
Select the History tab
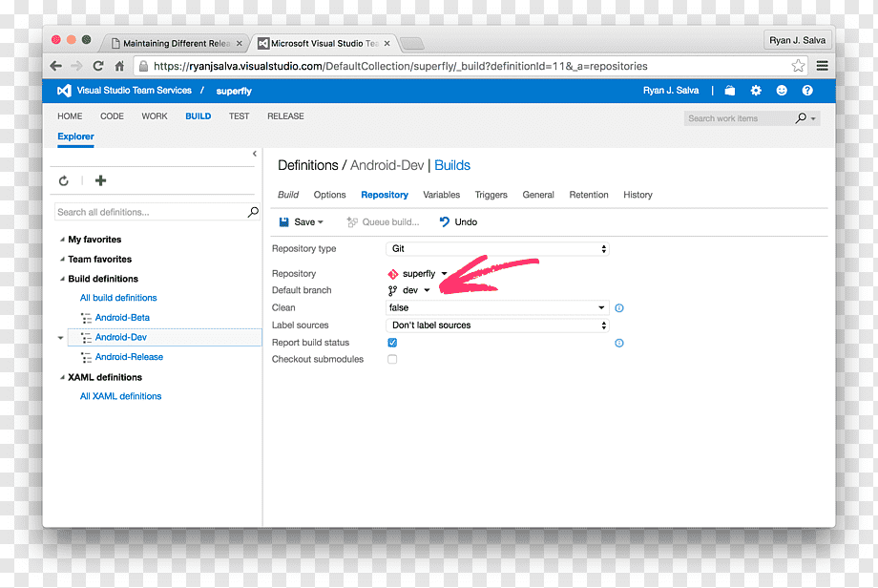tap(638, 195)
